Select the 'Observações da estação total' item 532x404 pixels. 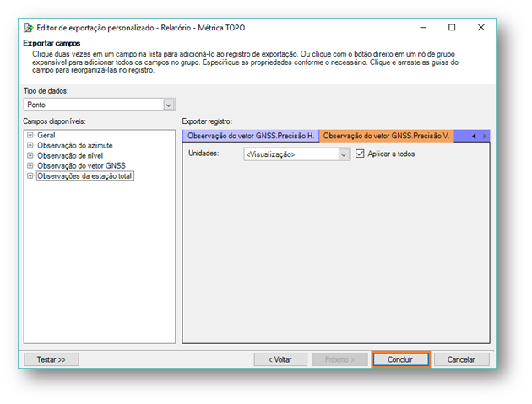click(85, 176)
